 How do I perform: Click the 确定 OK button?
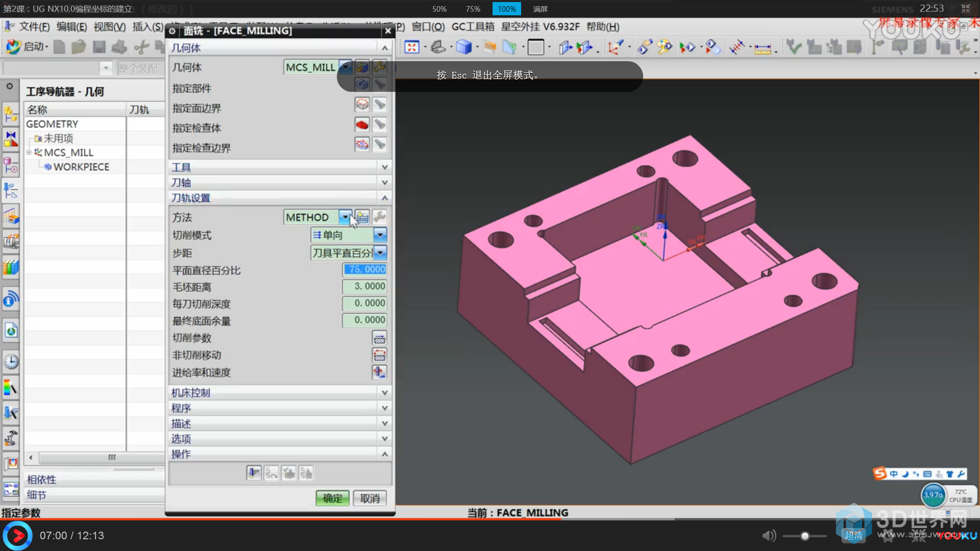333,498
